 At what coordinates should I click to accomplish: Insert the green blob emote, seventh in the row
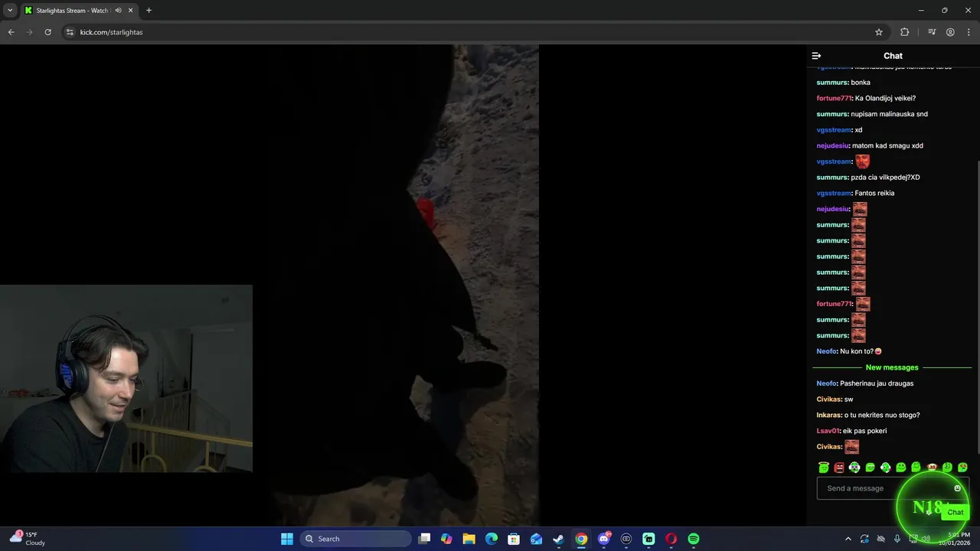point(916,467)
